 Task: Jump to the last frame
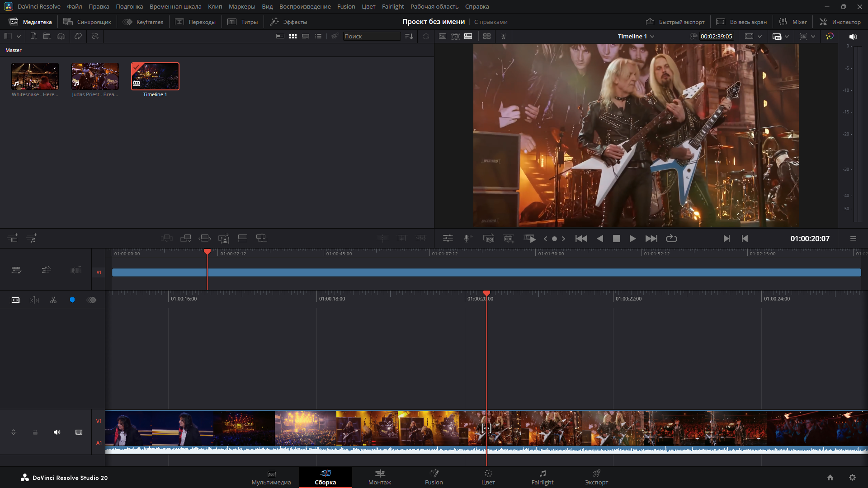click(651, 239)
